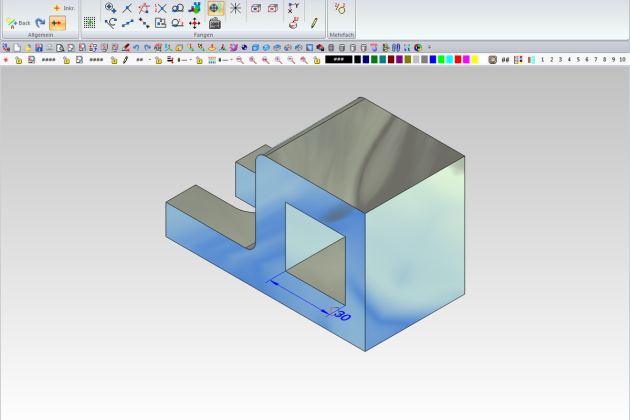Click the blue redo arrow icon
The height and width of the screenshot is (420, 630).
(40, 22)
